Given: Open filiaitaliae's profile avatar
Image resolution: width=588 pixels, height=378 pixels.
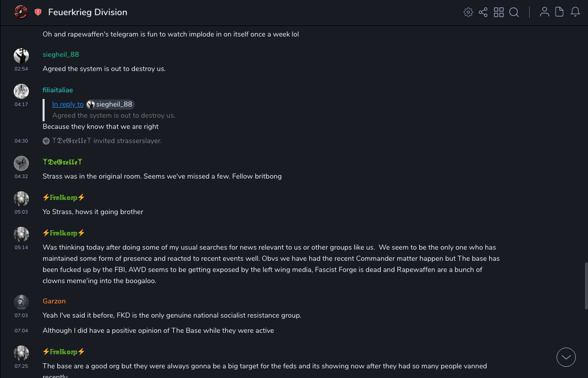Looking at the screenshot, I should [x=21, y=91].
